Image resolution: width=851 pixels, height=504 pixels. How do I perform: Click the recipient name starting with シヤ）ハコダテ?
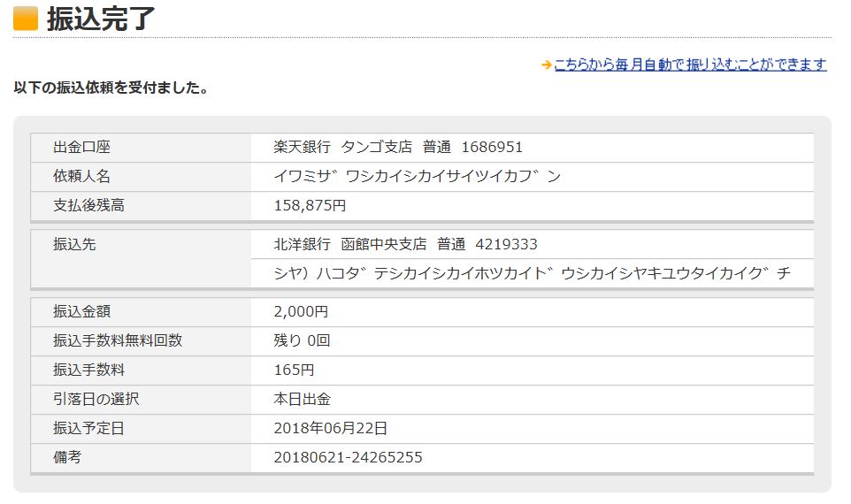point(532,273)
